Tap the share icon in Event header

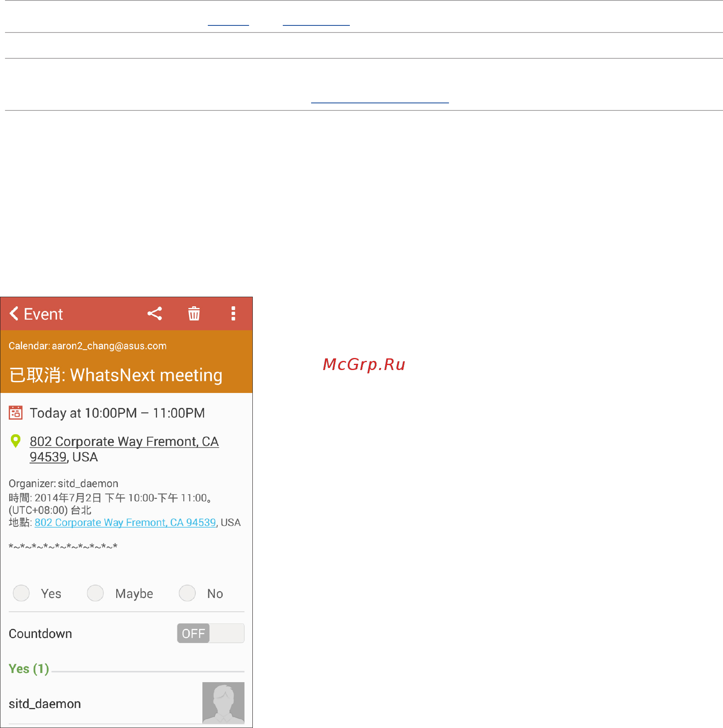click(155, 313)
